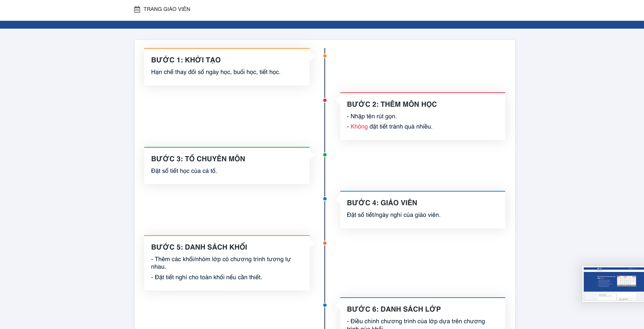This screenshot has height=329, width=644.
Task: Click the text 'Đặt số tiết/ngày nghỉ của giáo viên'
Action: point(393,215)
